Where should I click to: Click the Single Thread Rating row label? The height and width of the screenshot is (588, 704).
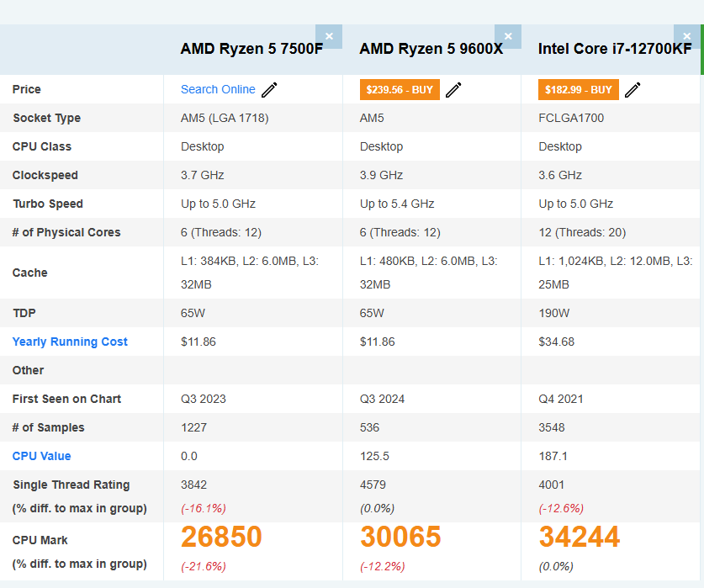[71, 485]
